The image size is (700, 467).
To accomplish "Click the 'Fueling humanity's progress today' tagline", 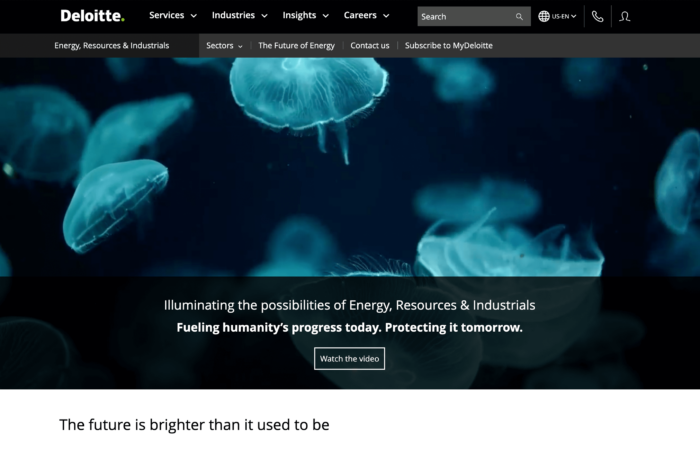I will point(350,327).
